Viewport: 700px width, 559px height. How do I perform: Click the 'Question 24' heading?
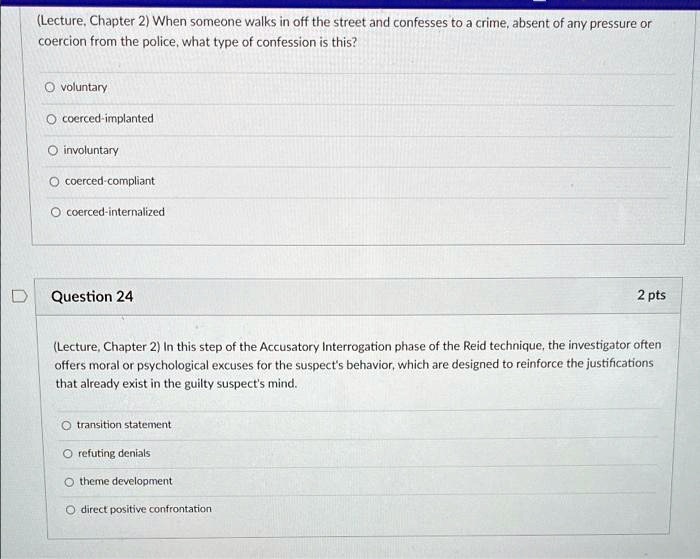pyautogui.click(x=92, y=296)
